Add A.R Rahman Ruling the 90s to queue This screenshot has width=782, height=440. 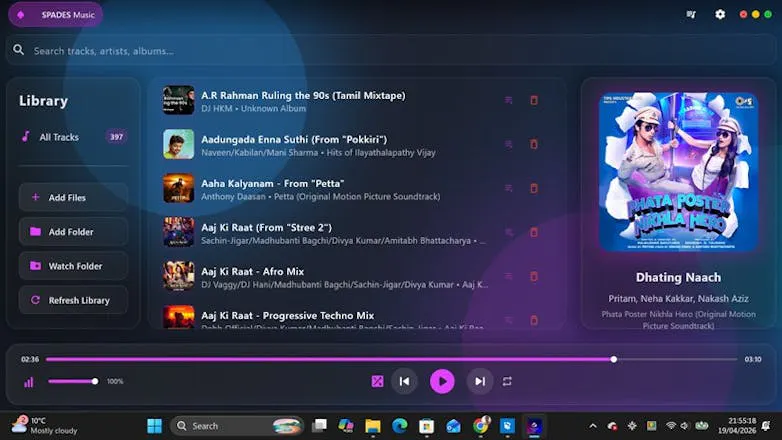click(x=508, y=100)
